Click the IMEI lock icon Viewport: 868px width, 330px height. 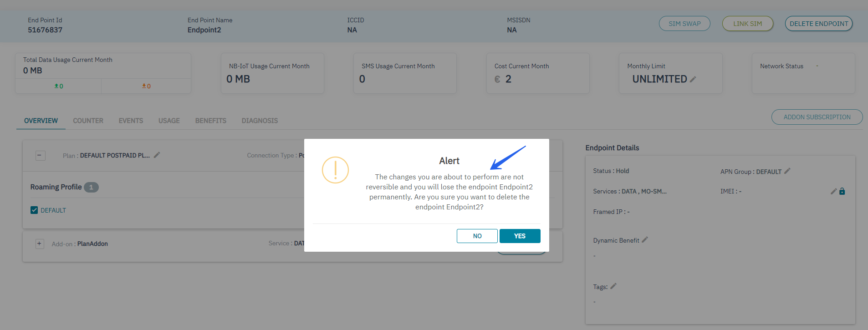tap(842, 191)
